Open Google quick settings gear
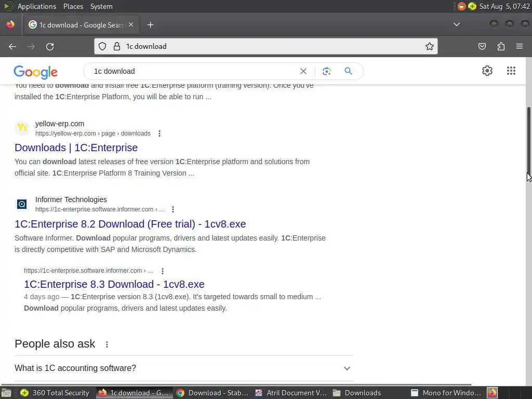 tap(487, 71)
